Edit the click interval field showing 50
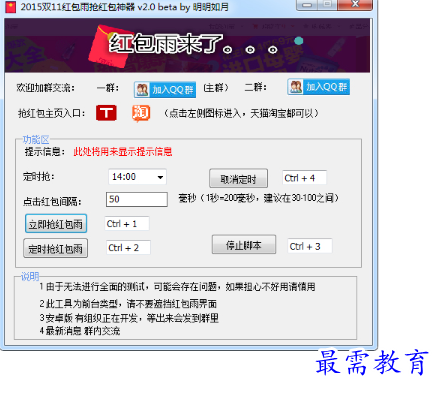The height and width of the screenshot is (394, 437). pyautogui.click(x=137, y=199)
